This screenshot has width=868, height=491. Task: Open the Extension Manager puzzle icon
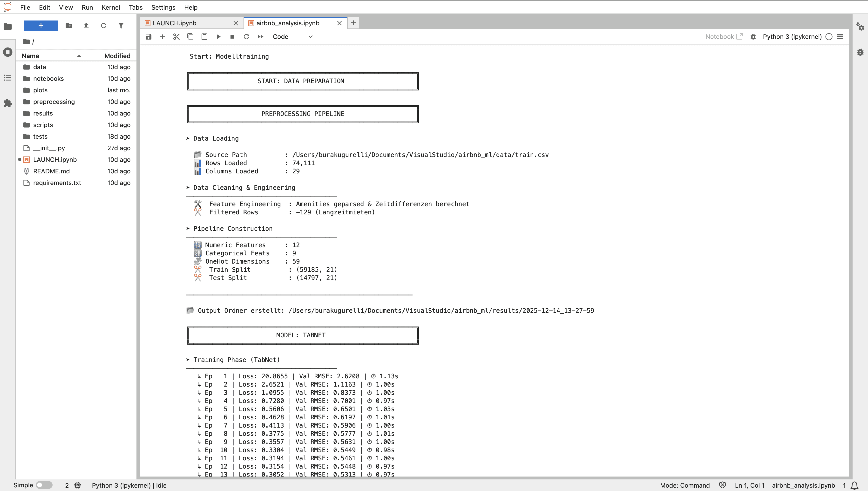pyautogui.click(x=8, y=103)
